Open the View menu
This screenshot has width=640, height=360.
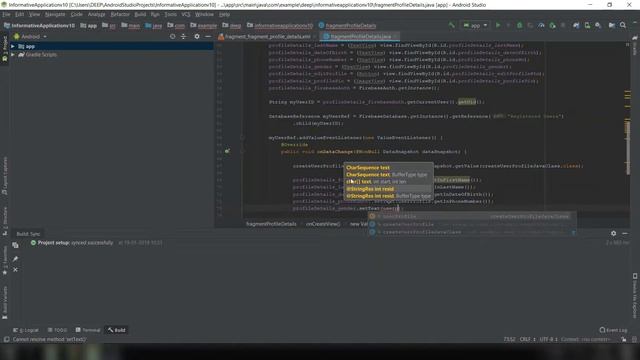[x=34, y=14]
